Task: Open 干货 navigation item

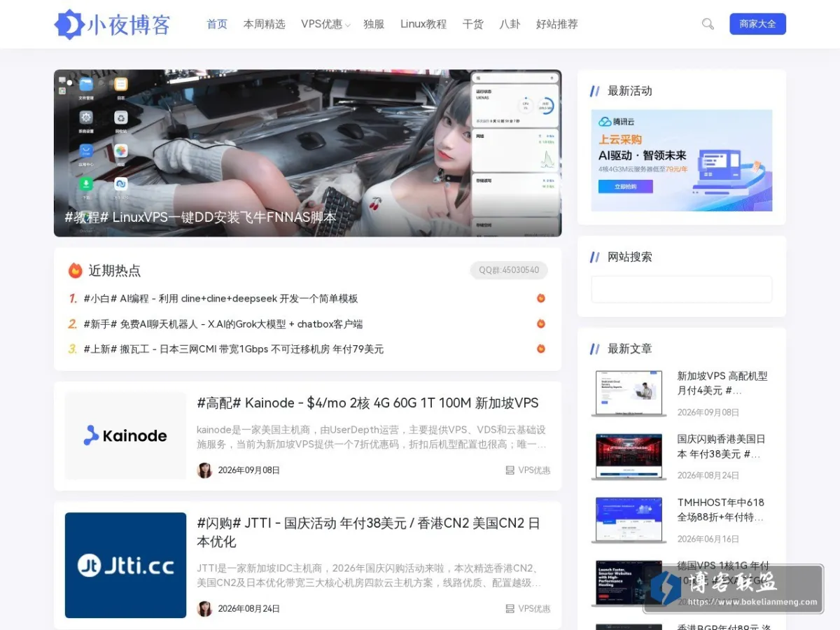Action: 473,24
